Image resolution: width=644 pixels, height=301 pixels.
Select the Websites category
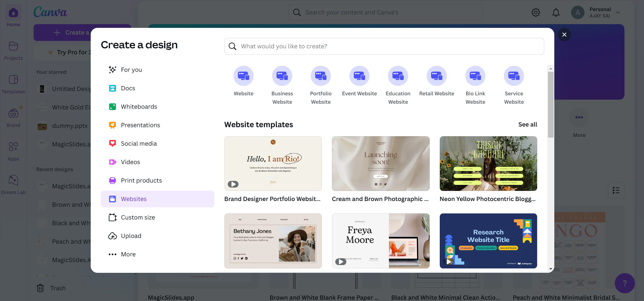tap(158, 199)
